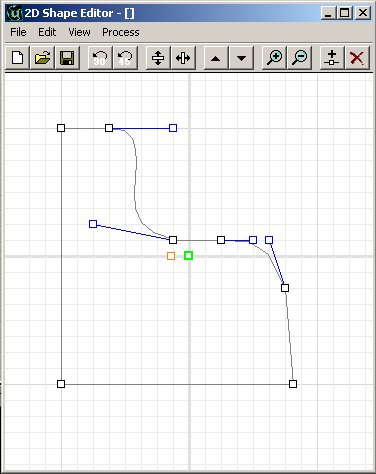
Task: Select the rightmost blue bezier handle
Action: tap(269, 240)
